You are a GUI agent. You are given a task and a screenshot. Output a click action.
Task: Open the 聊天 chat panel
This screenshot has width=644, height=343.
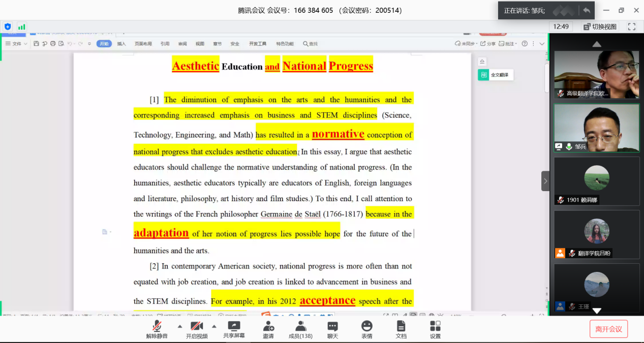tap(332, 329)
